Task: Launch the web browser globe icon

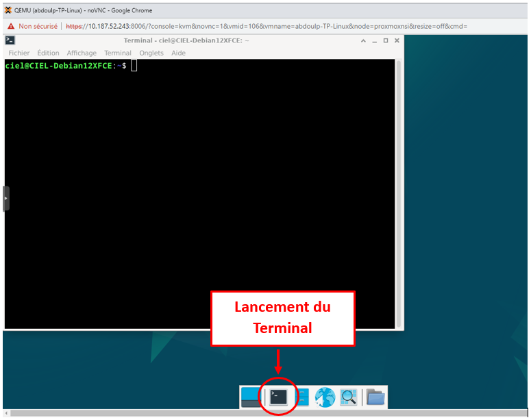Action: pyautogui.click(x=325, y=397)
